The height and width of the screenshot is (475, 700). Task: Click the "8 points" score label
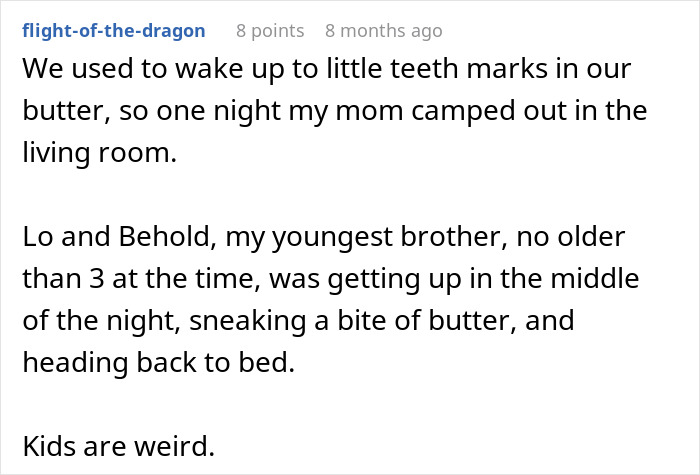pos(270,31)
